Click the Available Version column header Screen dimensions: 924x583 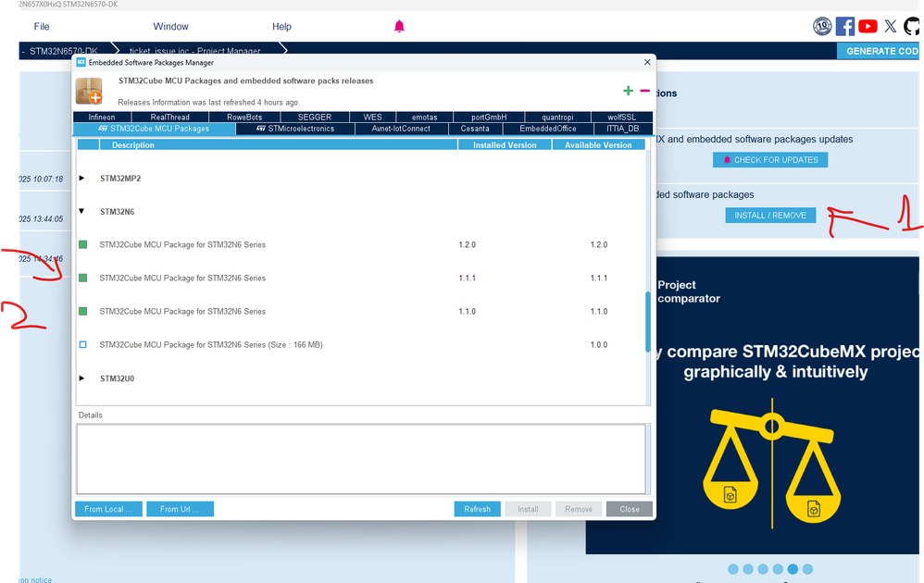pyautogui.click(x=598, y=145)
